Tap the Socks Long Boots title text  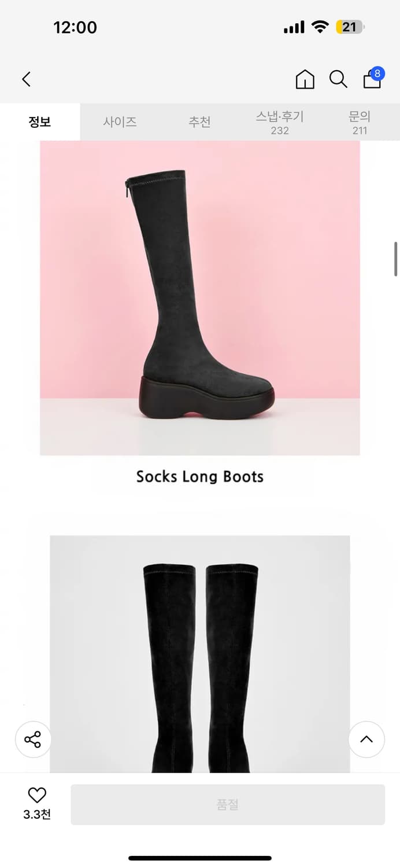(200, 477)
